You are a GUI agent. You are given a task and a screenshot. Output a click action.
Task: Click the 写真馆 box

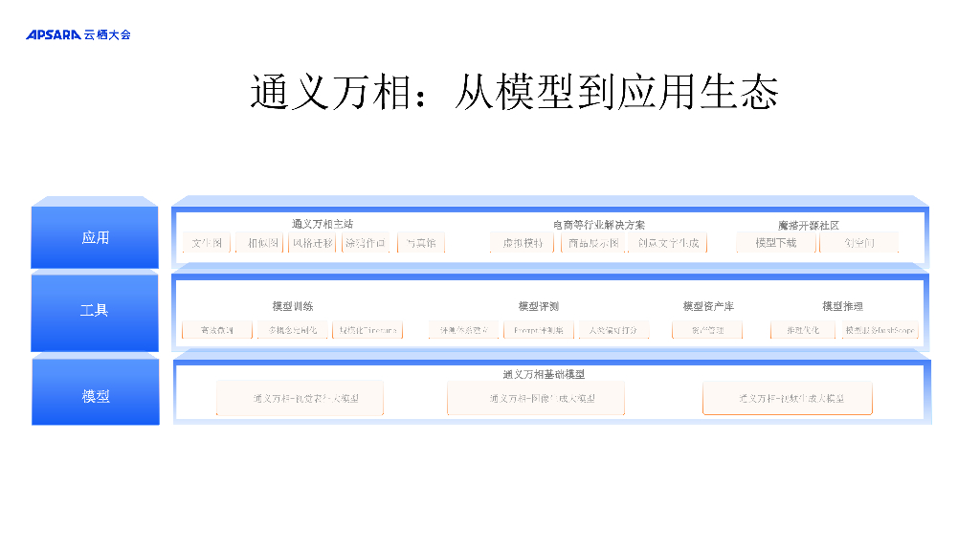coord(421,243)
